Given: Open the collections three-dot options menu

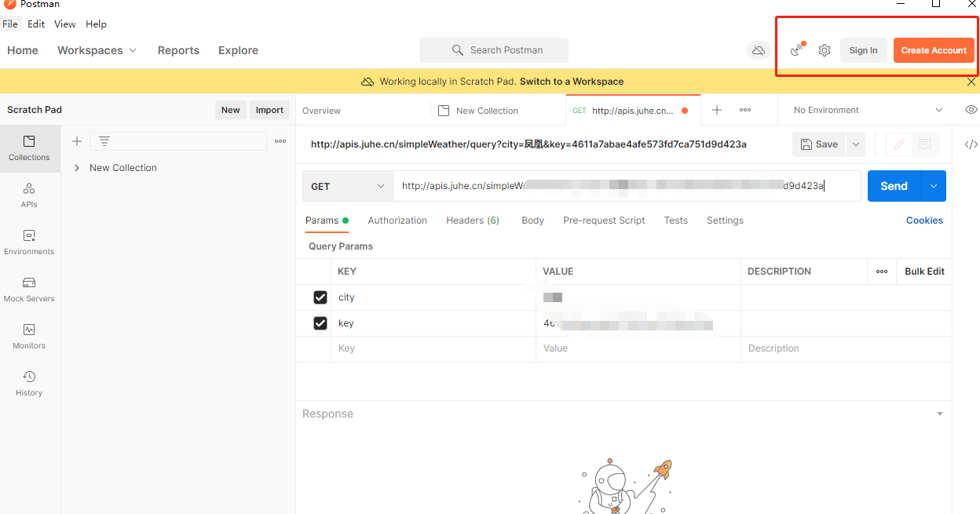Looking at the screenshot, I should tap(280, 141).
